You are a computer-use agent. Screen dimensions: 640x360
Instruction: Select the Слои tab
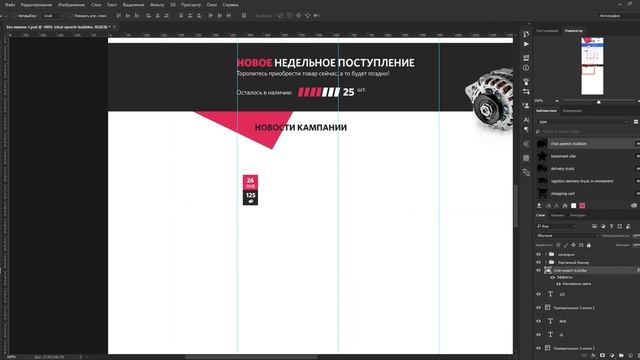tap(540, 215)
